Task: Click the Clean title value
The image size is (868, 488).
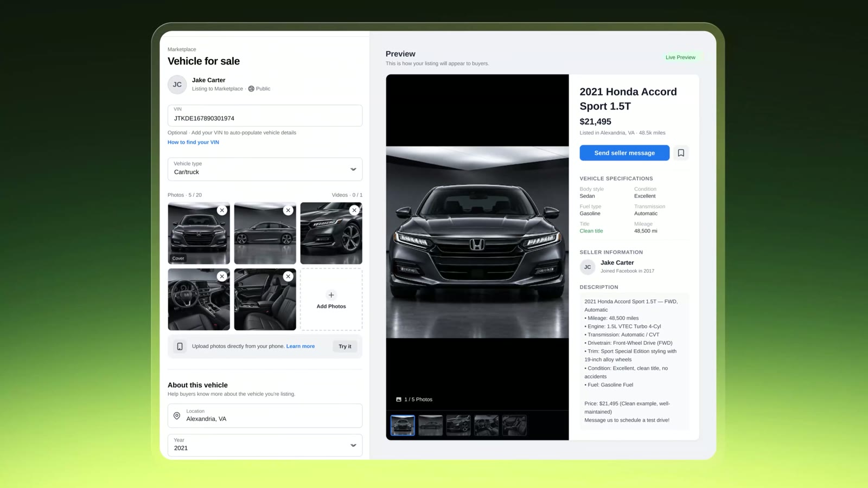Action: click(x=591, y=231)
